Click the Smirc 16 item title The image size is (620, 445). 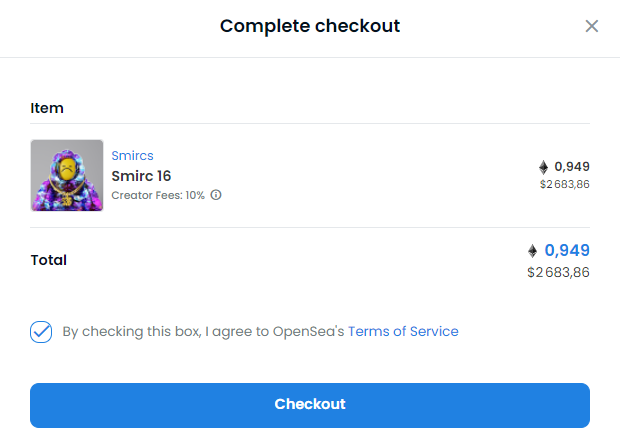point(141,176)
